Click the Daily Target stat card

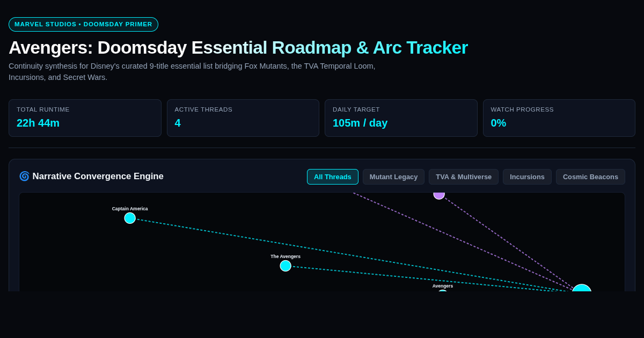point(401,118)
